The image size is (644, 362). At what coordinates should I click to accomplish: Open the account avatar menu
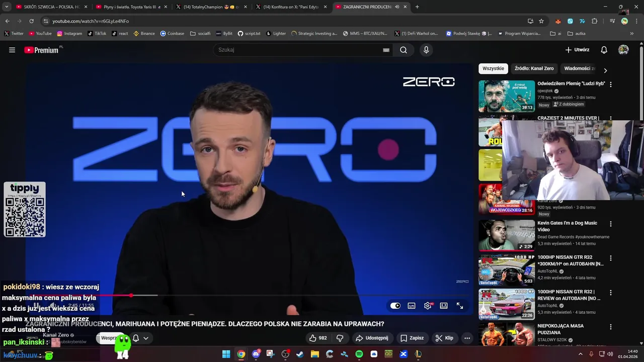click(x=623, y=50)
